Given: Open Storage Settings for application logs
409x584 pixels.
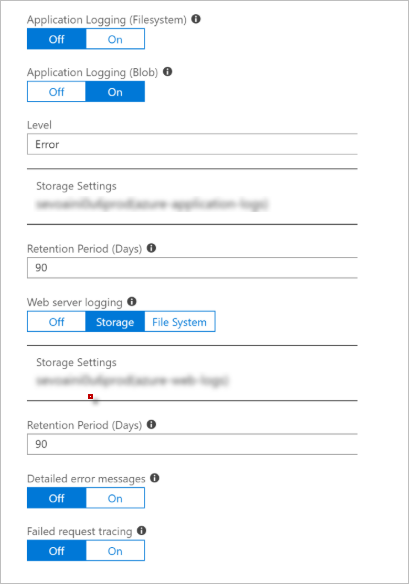Looking at the screenshot, I should 192,196.
